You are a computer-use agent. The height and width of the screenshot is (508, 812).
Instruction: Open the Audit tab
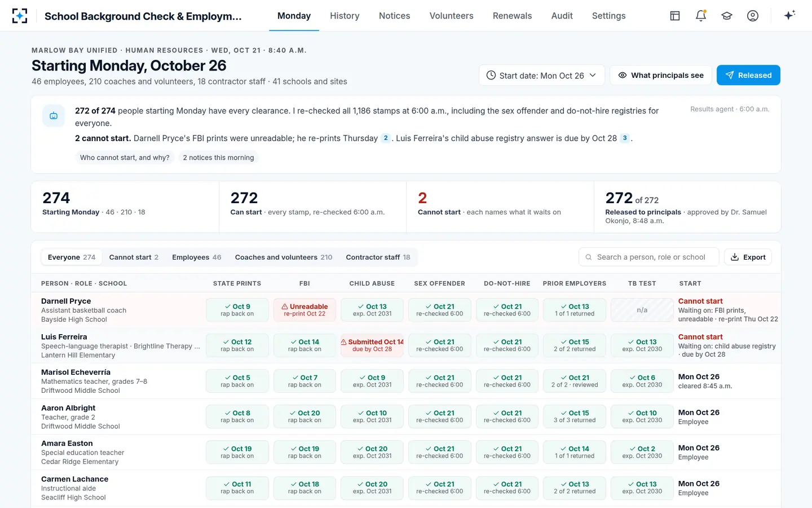[562, 16]
